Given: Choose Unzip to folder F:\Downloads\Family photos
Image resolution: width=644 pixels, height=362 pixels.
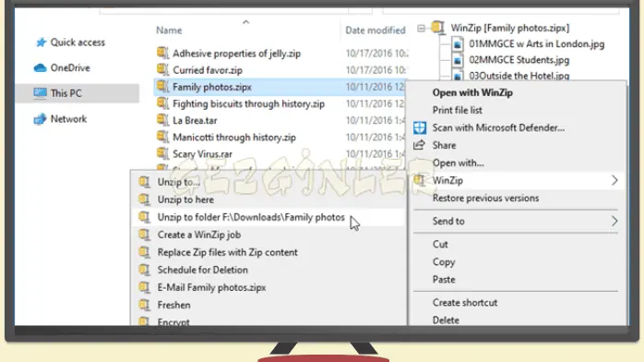Looking at the screenshot, I should pyautogui.click(x=251, y=217).
